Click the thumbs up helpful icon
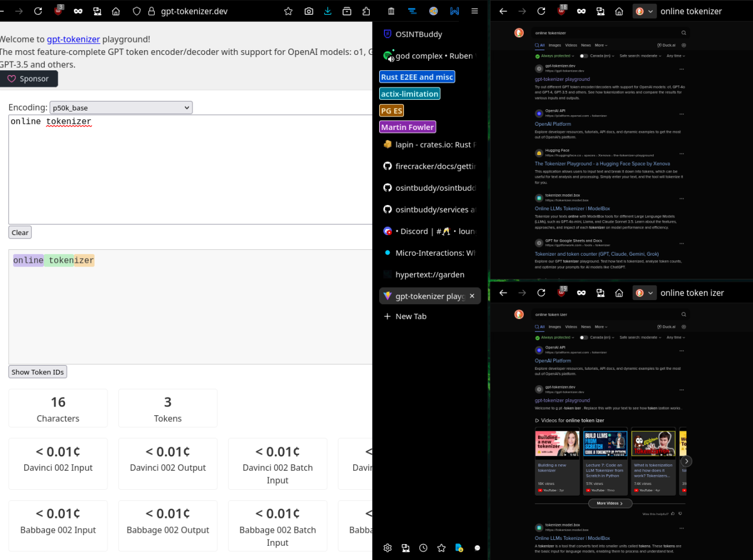 (673, 514)
